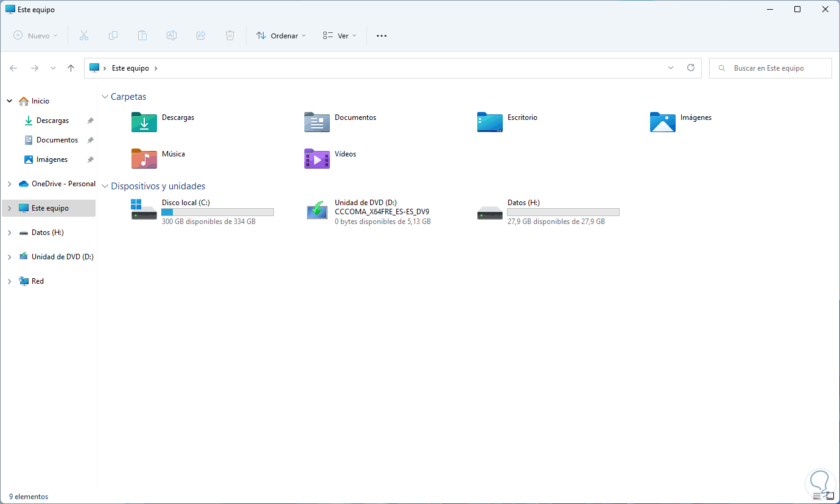Unpin Descargas using its pin icon
Screen dimensions: 840x504
tap(91, 121)
